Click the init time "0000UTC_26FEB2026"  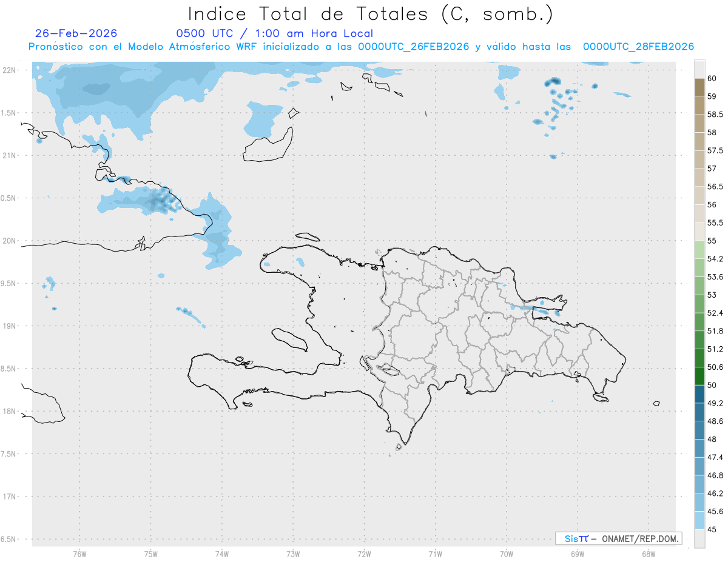pyautogui.click(x=414, y=47)
